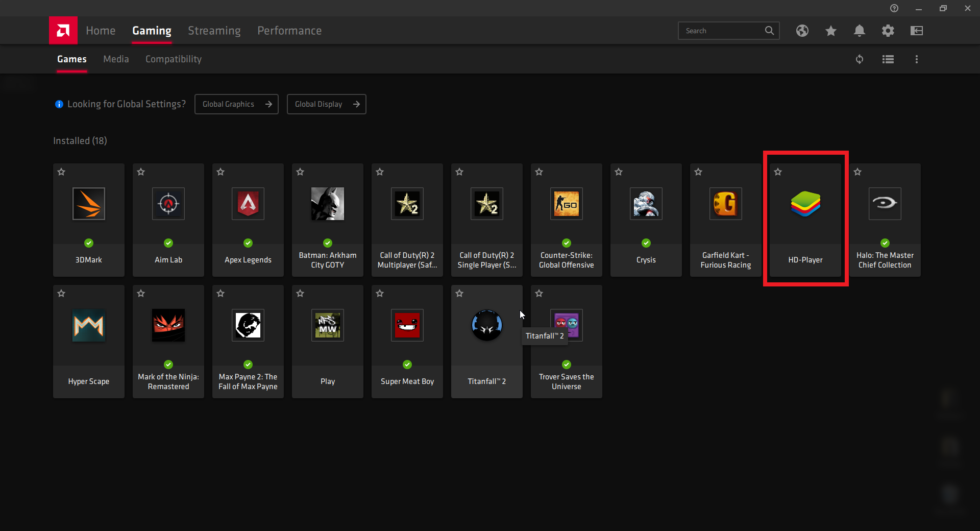Open the Compatibility sub-tab
Image resolution: width=980 pixels, height=531 pixels.
tap(174, 59)
